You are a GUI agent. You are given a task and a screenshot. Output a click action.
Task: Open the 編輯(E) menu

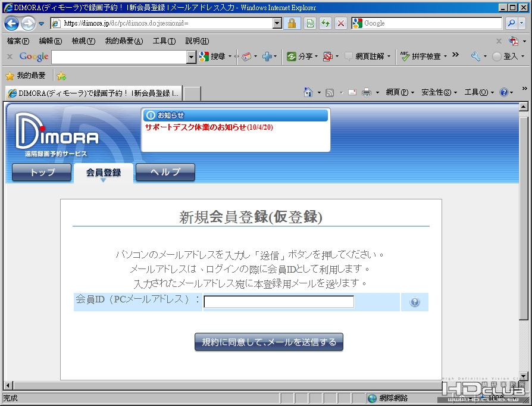tap(51, 41)
